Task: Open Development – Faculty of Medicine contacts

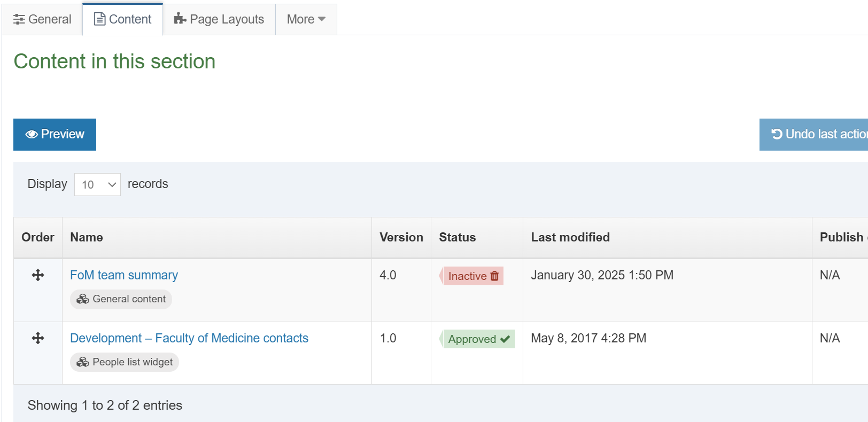Action: click(189, 338)
